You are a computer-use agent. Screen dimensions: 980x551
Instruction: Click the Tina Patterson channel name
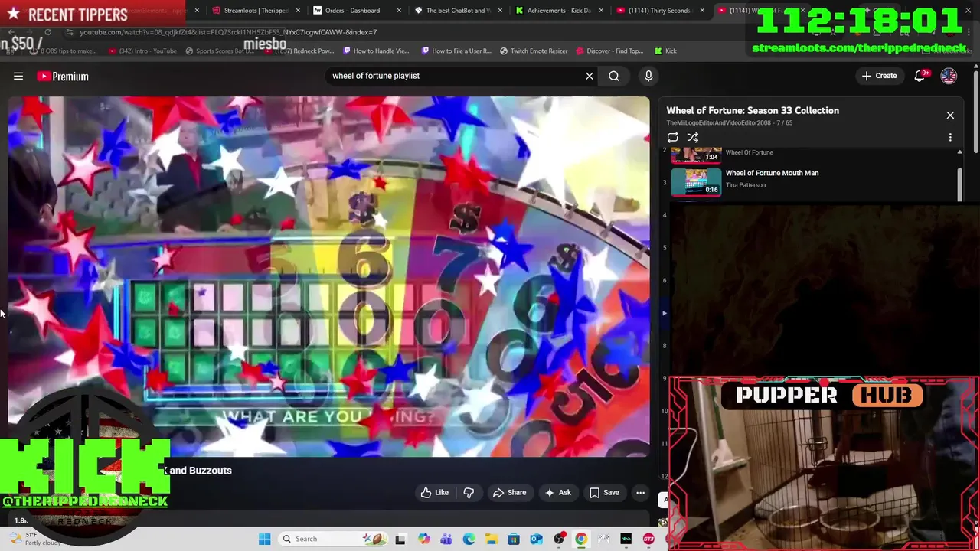pyautogui.click(x=746, y=185)
